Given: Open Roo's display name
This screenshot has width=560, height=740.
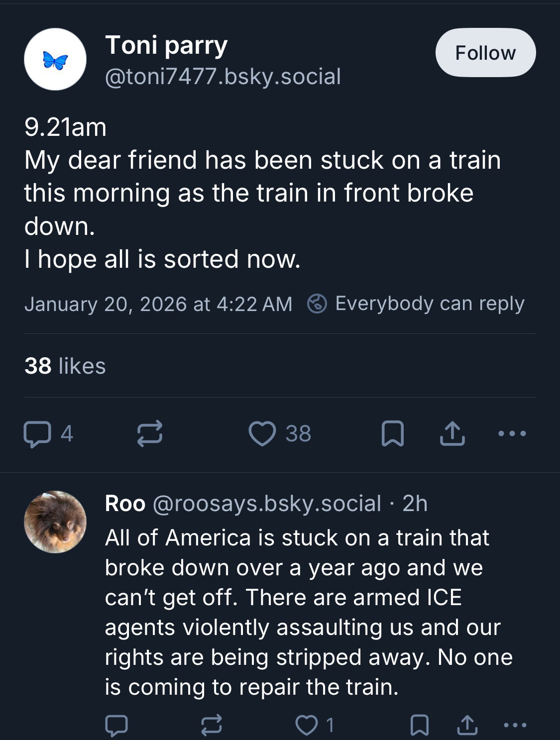Looking at the screenshot, I should click(x=125, y=504).
